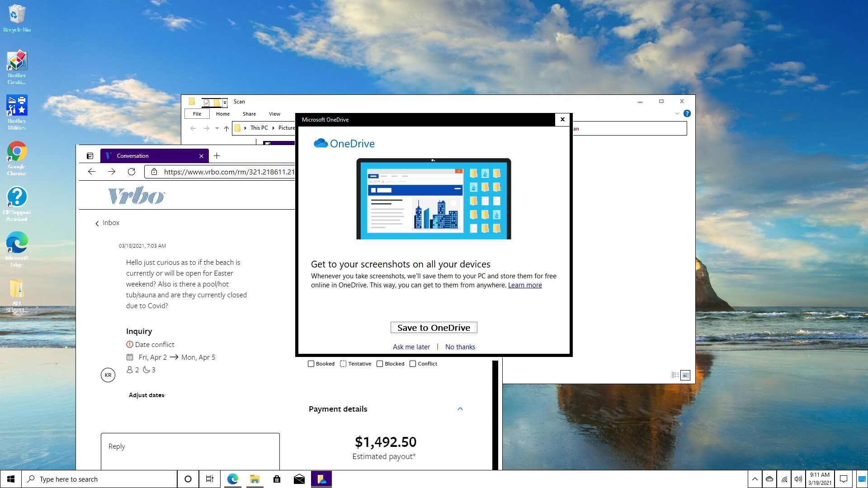Click the Help icon in Scan window

687,114
